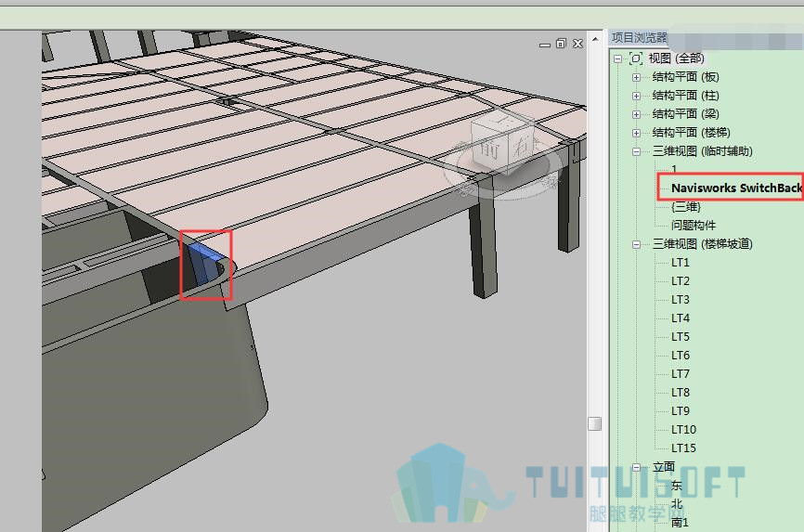804x532 pixels.
Task: Select 结构平面 (楼梯) in project browser
Action: (x=691, y=133)
